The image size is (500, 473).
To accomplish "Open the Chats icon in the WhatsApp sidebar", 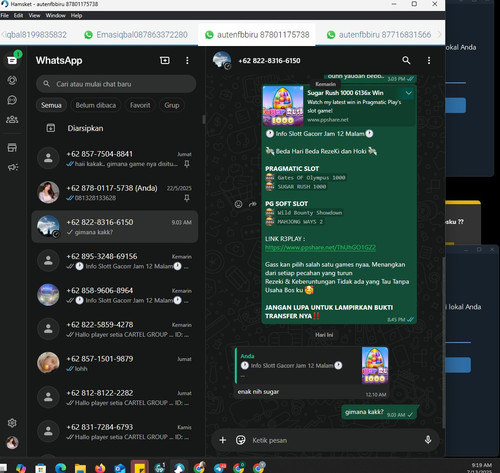I will pos(12,60).
